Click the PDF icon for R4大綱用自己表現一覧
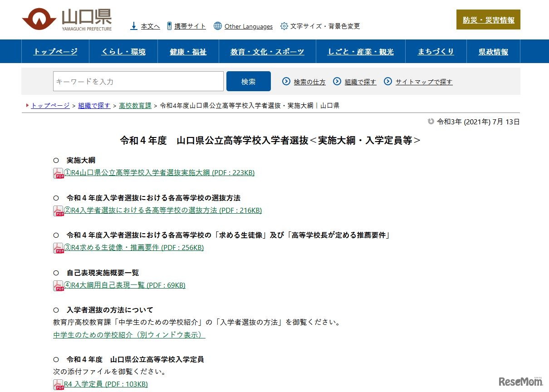 point(58,285)
